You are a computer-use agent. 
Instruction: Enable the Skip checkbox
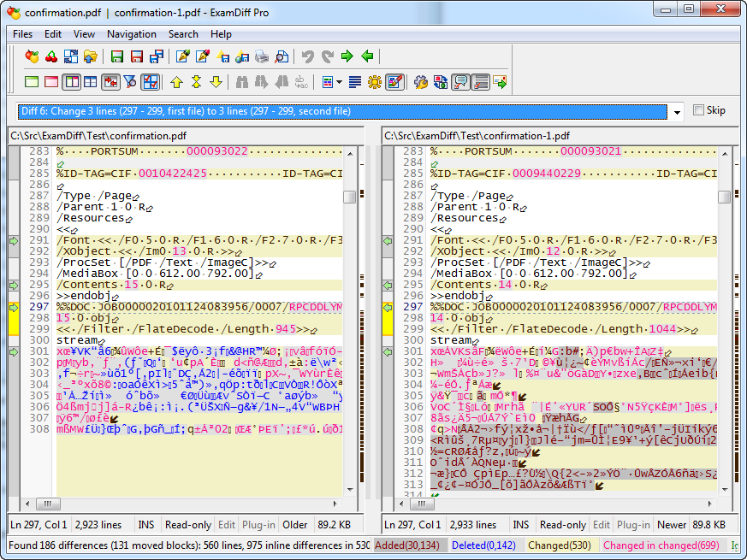[698, 110]
